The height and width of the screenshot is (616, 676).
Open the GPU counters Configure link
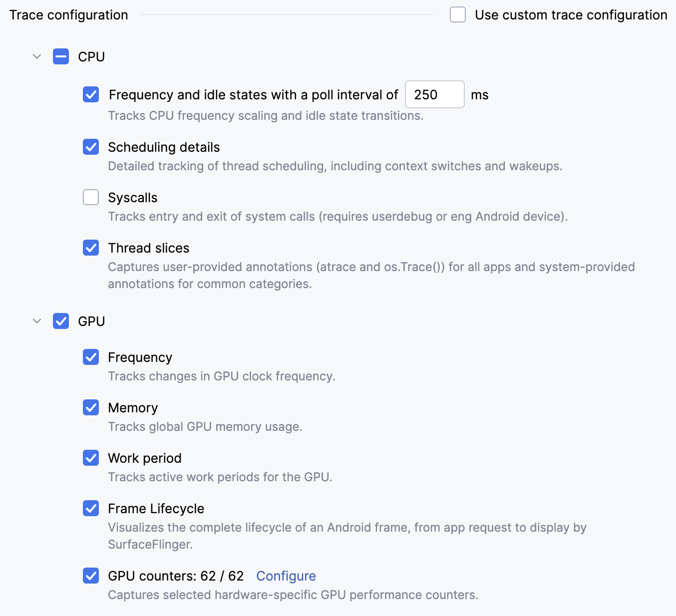(x=286, y=576)
